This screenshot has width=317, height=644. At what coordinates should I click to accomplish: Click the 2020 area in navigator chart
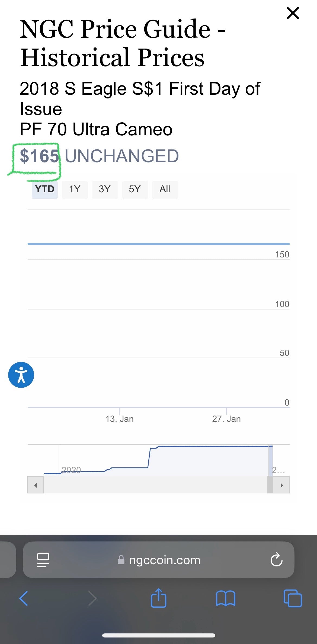(x=71, y=470)
